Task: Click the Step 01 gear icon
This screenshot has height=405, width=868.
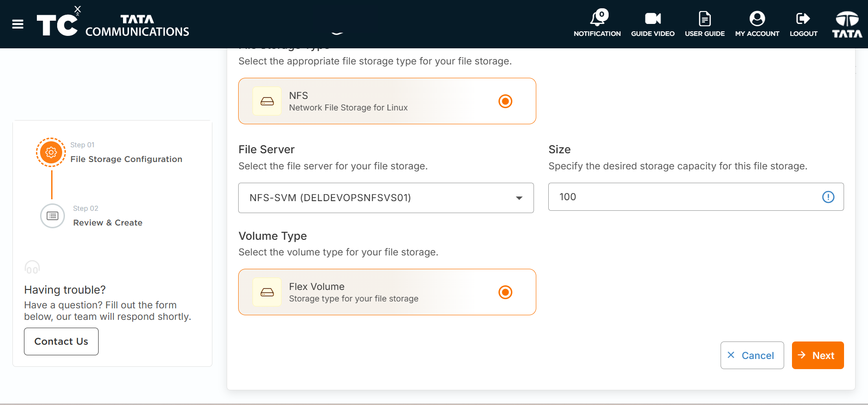Action: pyautogui.click(x=51, y=152)
